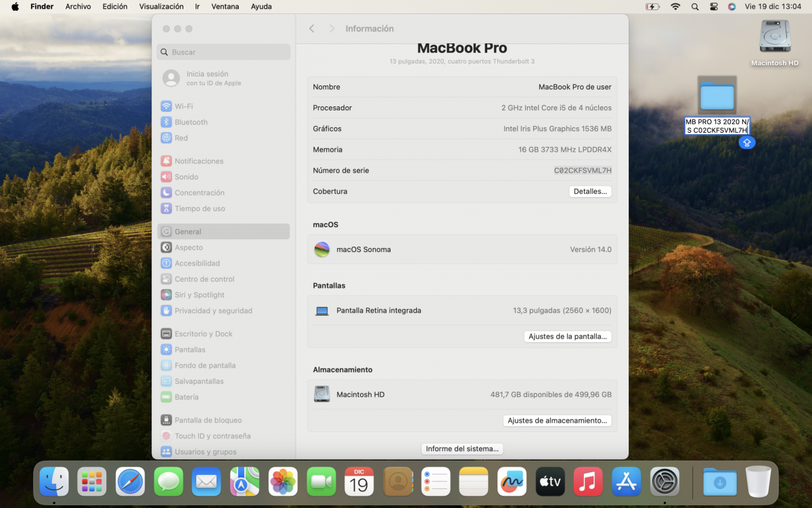Open Notificaciones settings pane
Image resolution: width=812 pixels, height=508 pixels.
coord(198,161)
